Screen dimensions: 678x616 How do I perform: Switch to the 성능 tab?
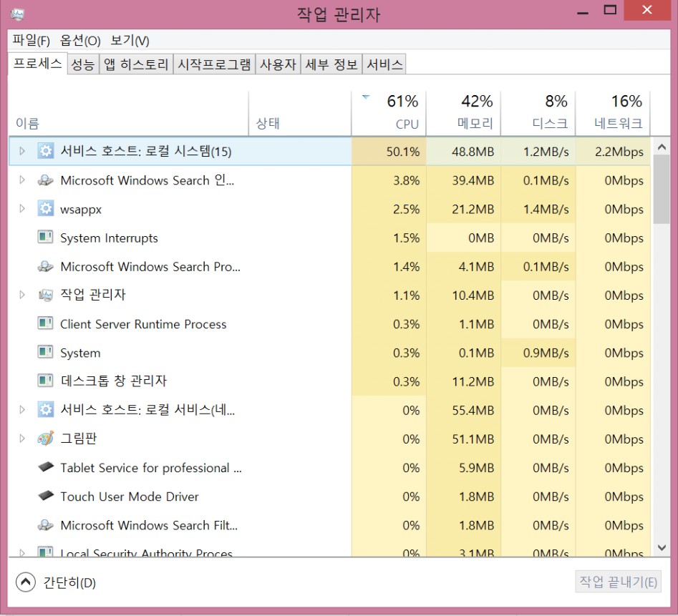[83, 64]
